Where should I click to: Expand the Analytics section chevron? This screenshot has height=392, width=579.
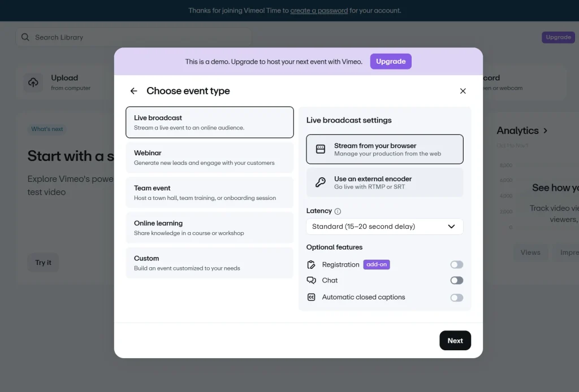click(x=545, y=130)
